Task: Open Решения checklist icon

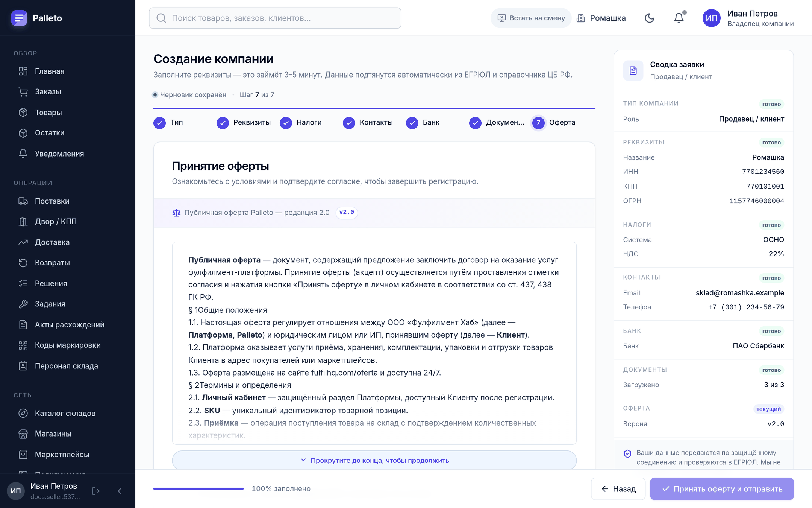Action: click(23, 283)
